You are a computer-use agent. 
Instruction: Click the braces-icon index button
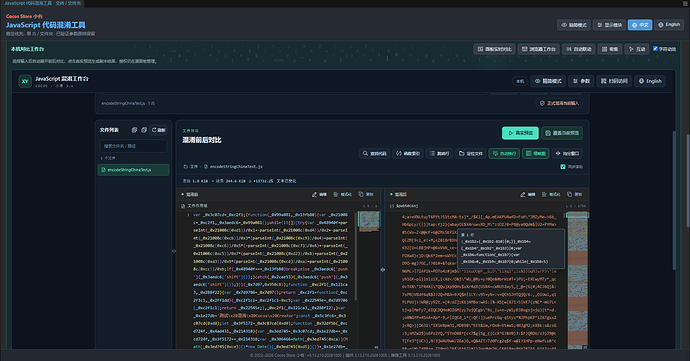(407, 153)
